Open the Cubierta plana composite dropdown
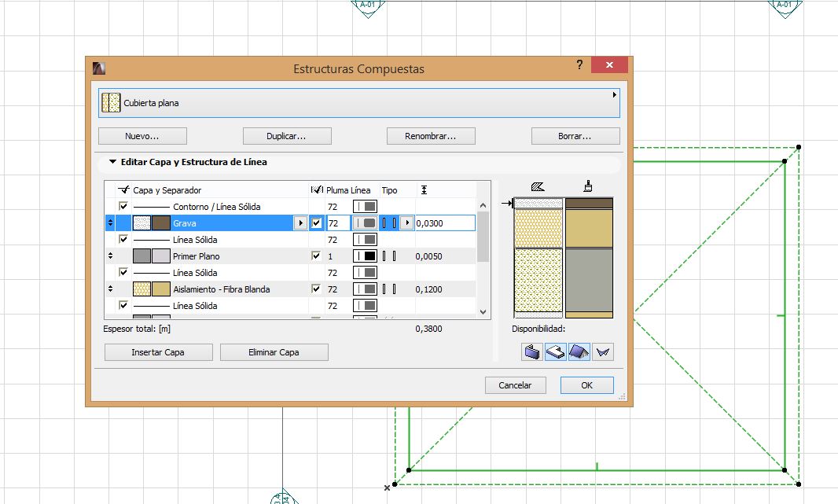This screenshot has height=504, width=838. [359, 103]
